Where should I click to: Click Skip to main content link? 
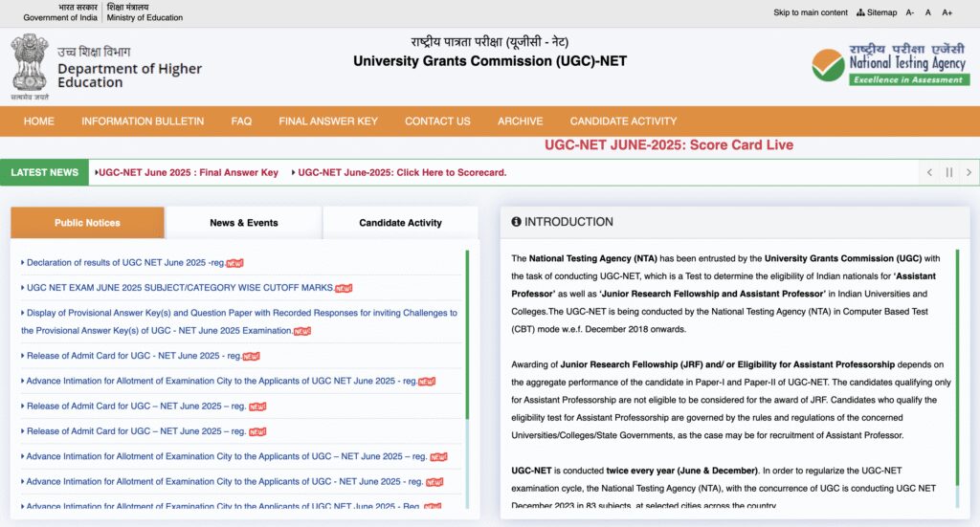pos(810,12)
